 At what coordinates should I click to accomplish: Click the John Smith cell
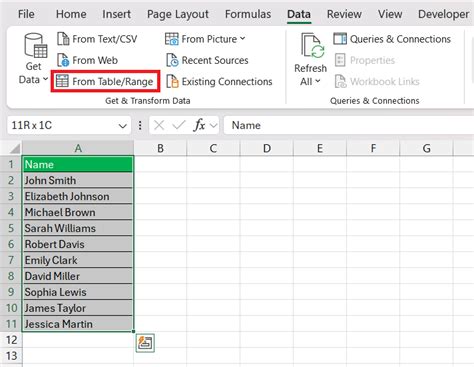pos(78,180)
